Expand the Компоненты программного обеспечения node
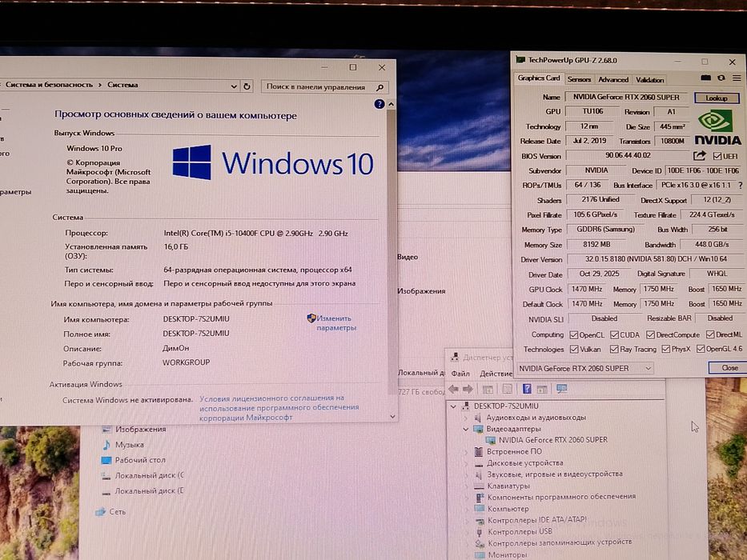Viewport: 747px width, 560px height. coord(467,498)
